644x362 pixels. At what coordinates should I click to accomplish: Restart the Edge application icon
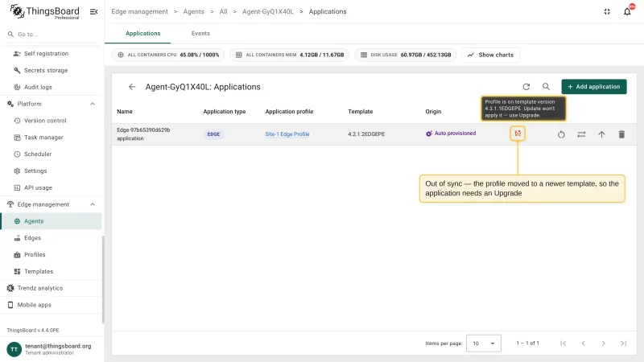point(561,134)
